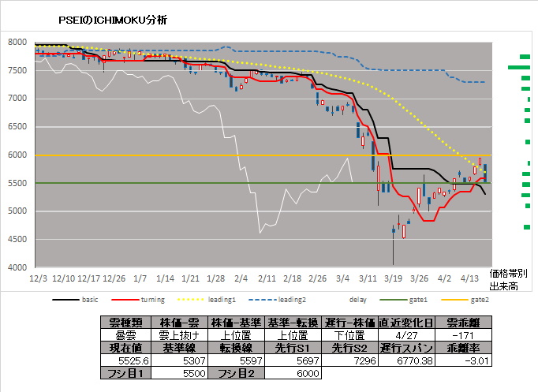Select the 株価-基準 header cell
Image resolution: width=538 pixels, height=392 pixels.
pos(236,323)
